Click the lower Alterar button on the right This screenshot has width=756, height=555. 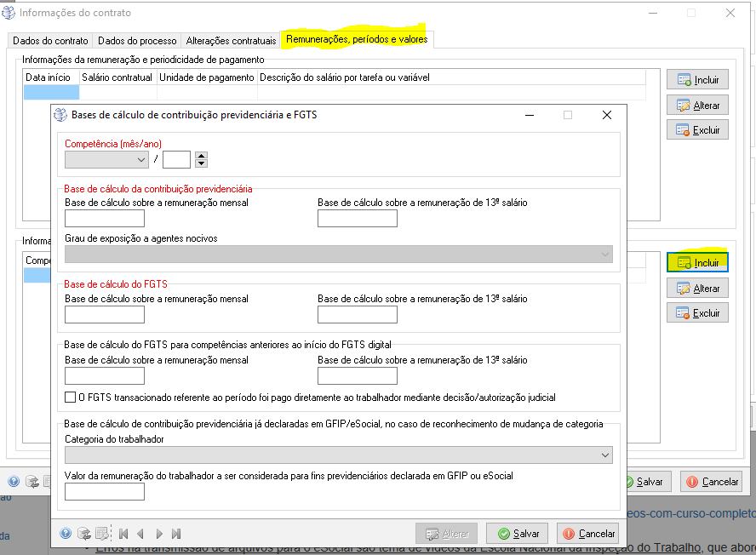click(697, 289)
